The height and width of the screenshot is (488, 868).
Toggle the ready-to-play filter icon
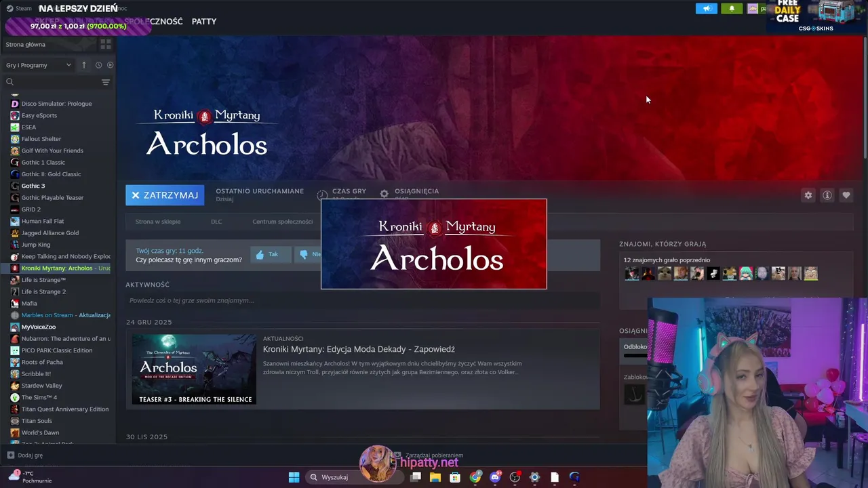pyautogui.click(x=110, y=65)
